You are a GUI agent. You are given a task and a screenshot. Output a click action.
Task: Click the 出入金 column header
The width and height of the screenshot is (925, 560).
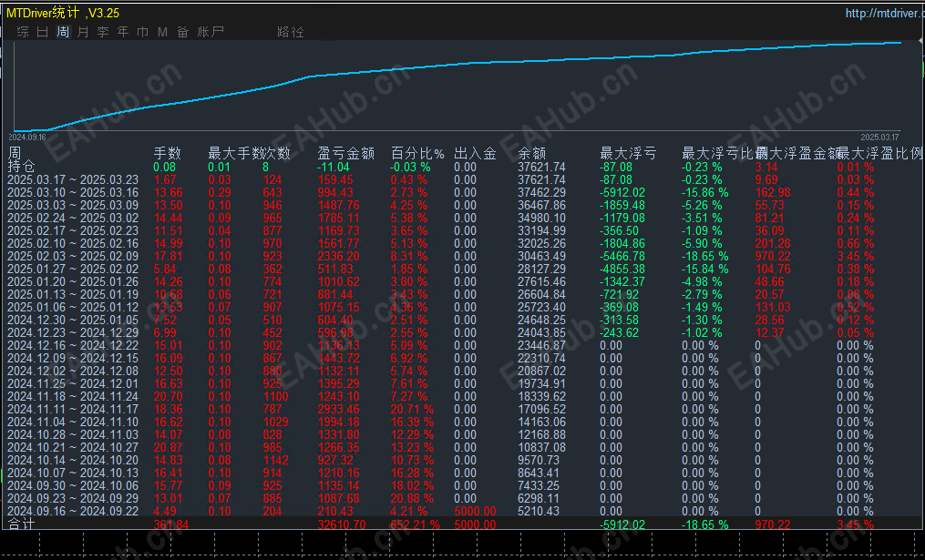pos(475,154)
